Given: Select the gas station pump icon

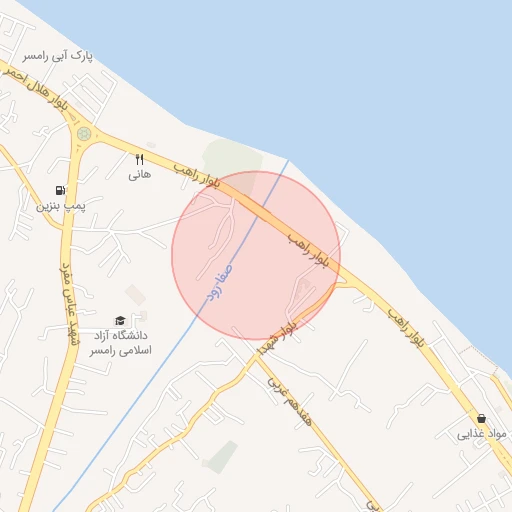Looking at the screenshot, I should (60, 190).
